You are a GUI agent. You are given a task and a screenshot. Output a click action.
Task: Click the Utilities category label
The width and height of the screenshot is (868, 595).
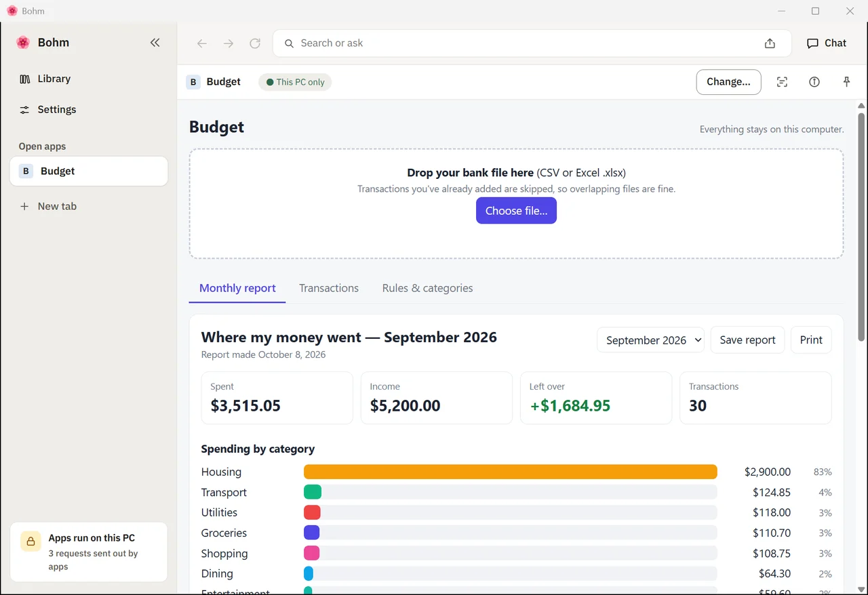[220, 513]
